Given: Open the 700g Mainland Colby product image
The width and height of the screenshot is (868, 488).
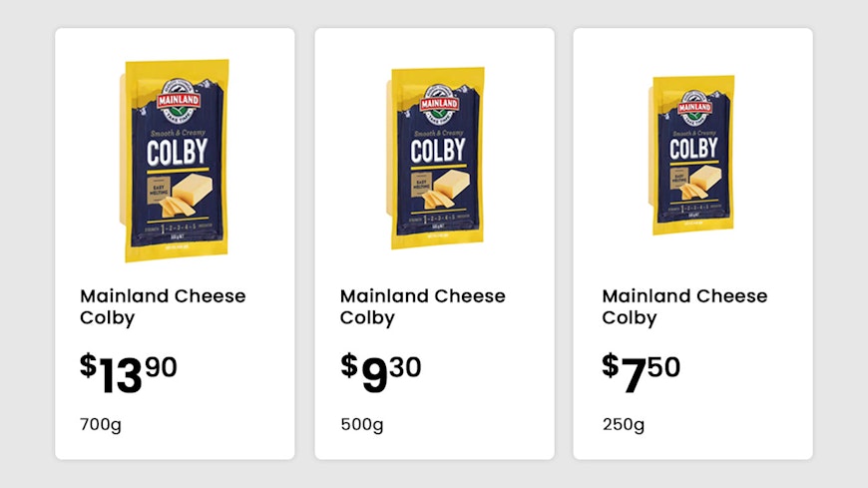Looking at the screenshot, I should pos(177,160).
